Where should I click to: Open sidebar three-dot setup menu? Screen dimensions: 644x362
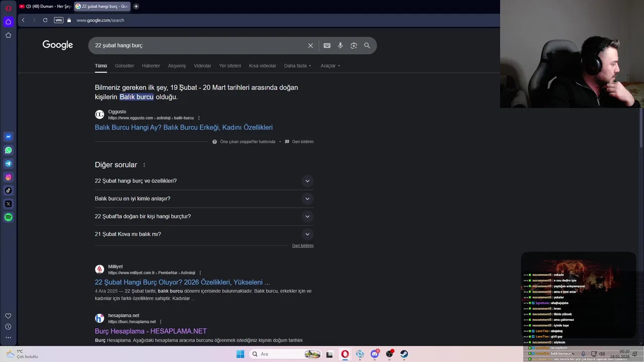(8, 337)
